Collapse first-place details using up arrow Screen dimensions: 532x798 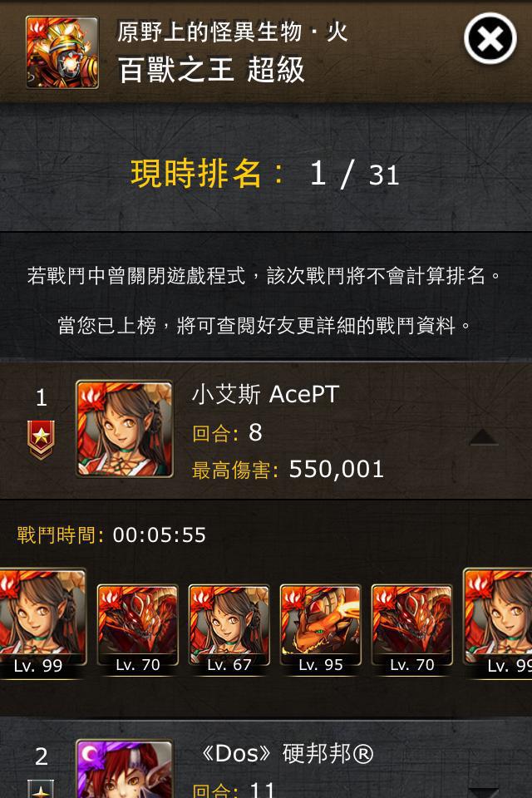coord(484,437)
